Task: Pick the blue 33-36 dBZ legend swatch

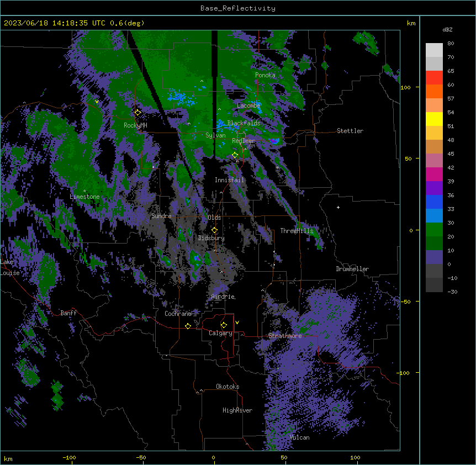Action: (x=434, y=202)
